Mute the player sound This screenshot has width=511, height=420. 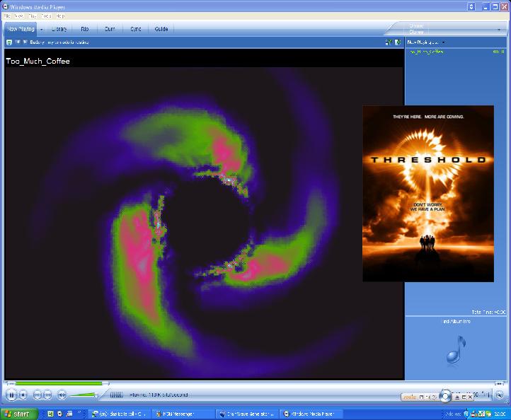(x=62, y=395)
